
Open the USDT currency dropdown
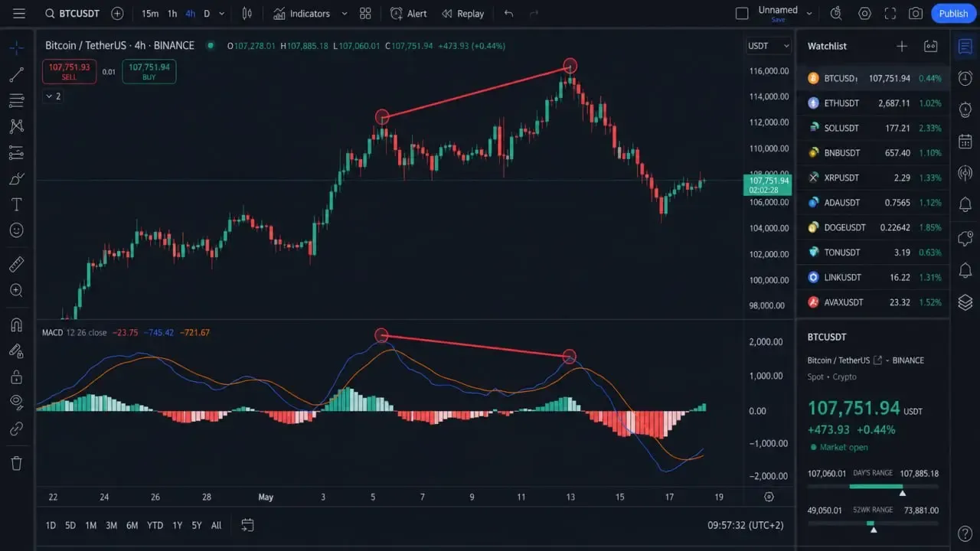coord(769,46)
